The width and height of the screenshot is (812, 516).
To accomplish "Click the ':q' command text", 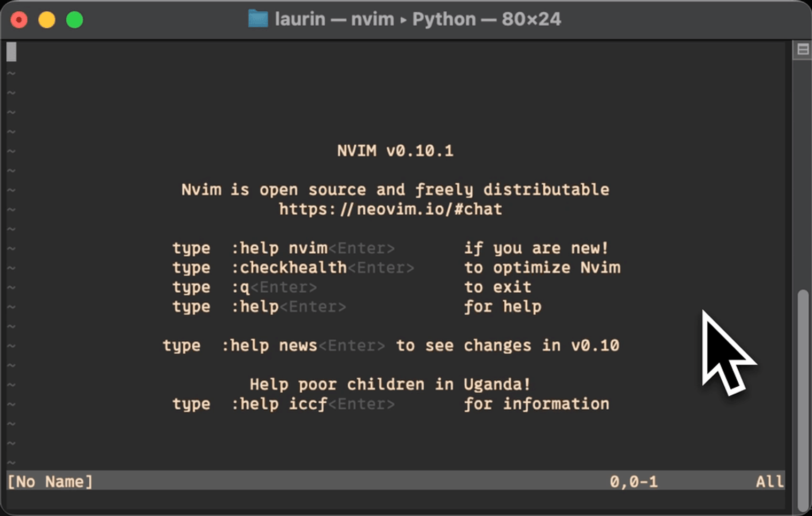I will pos(240,287).
